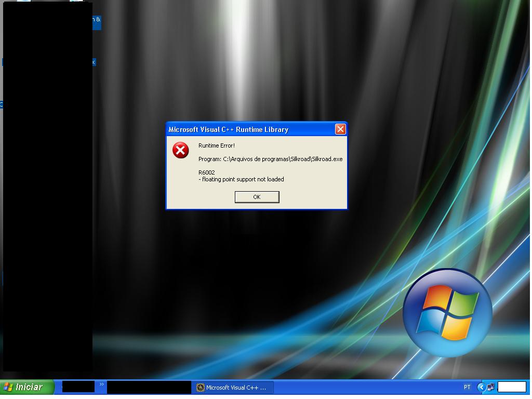Screen dimensions: 532x399
Task: Click the Silkroad.exe program path text
Action: (x=270, y=159)
